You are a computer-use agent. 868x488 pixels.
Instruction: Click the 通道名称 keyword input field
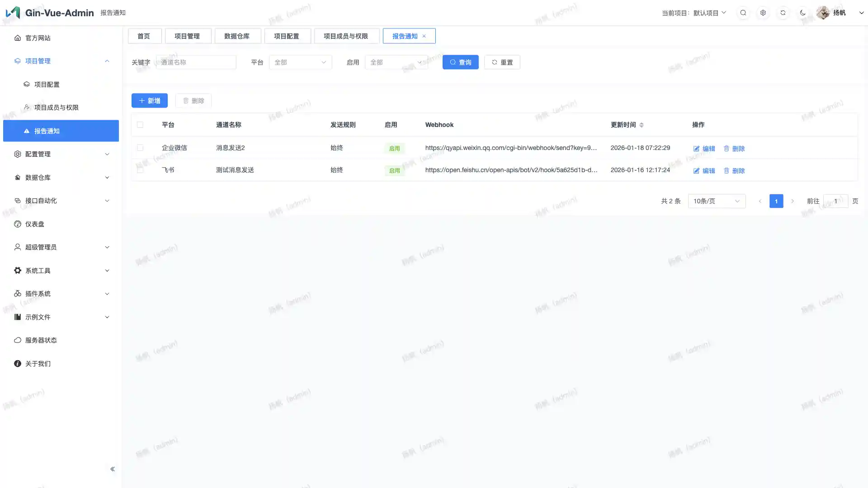click(x=196, y=62)
